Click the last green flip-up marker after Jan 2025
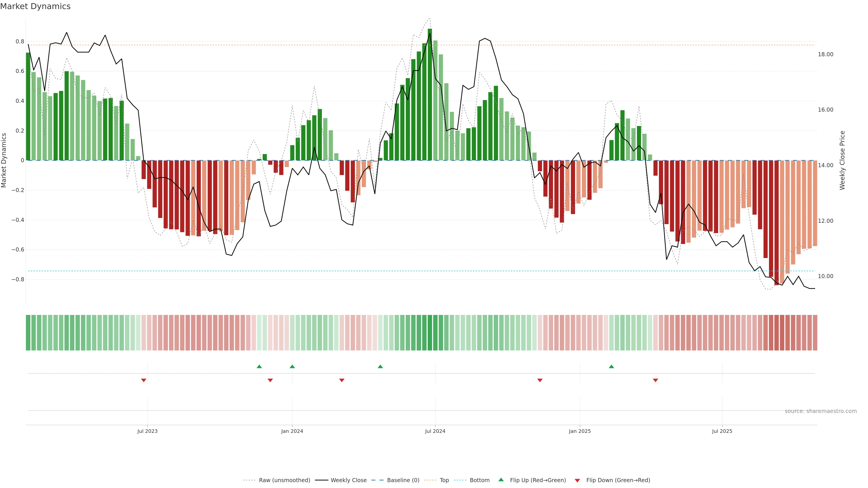The image size is (868, 488). click(x=611, y=366)
